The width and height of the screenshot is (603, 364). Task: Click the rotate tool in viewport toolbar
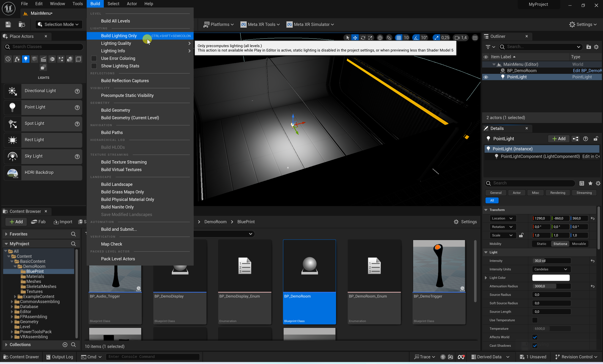[363, 37]
